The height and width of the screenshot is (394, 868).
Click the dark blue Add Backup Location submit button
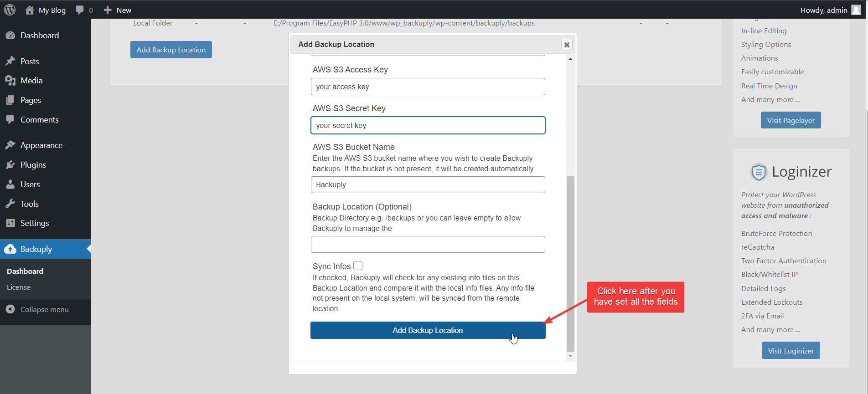tap(428, 330)
